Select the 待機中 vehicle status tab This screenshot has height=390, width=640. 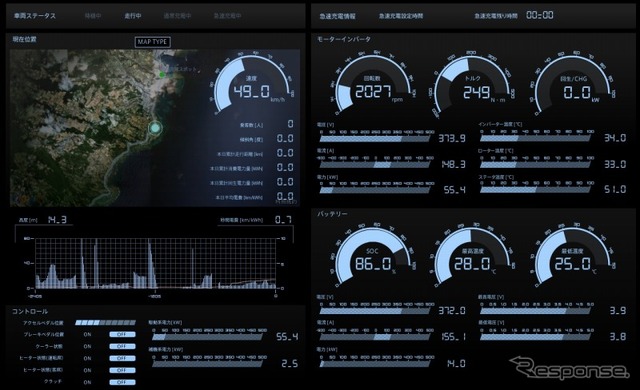93,16
